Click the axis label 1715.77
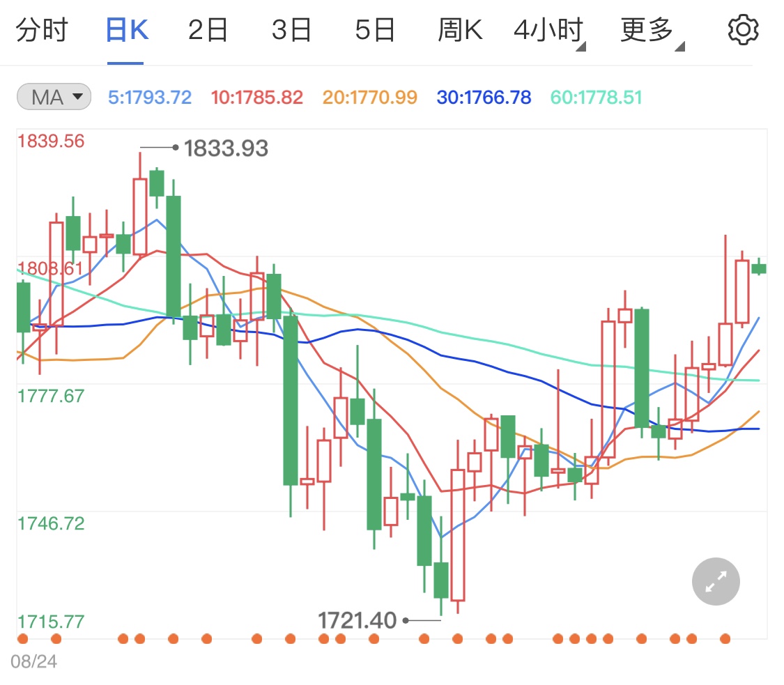 pos(51,622)
